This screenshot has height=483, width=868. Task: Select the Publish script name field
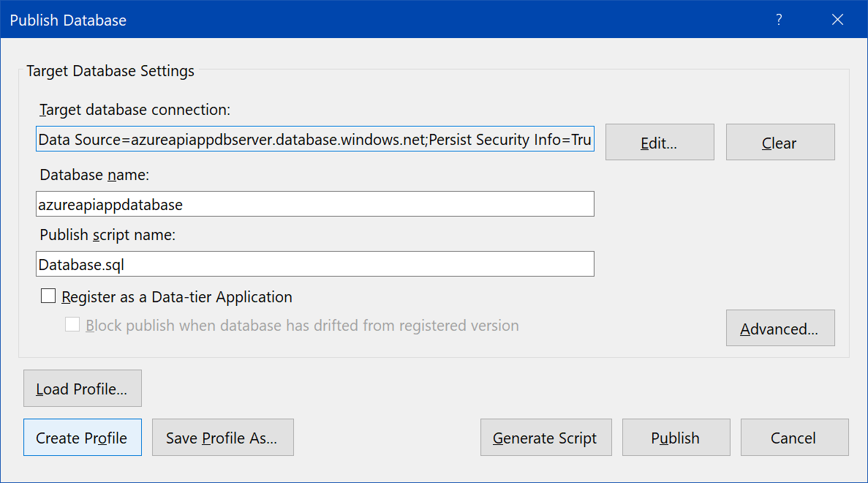tap(314, 264)
